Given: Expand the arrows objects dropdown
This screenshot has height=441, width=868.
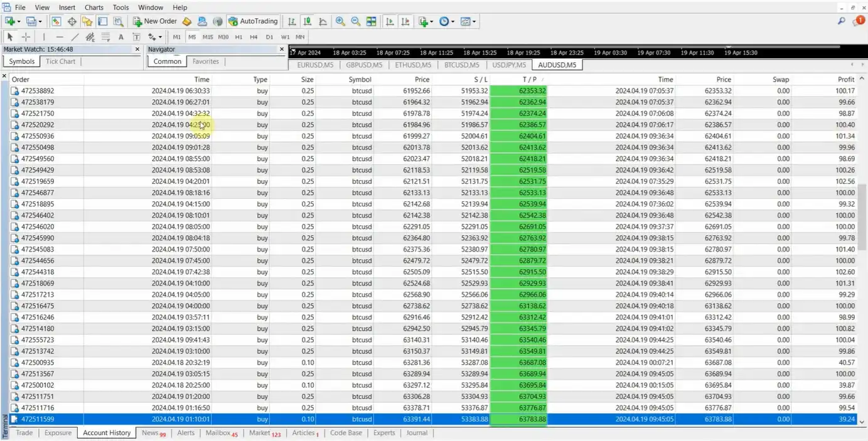Looking at the screenshot, I should click(x=160, y=37).
